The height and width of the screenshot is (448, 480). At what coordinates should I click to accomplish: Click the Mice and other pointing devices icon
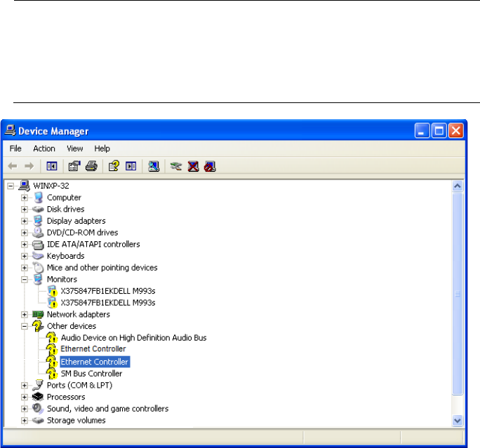coord(39,268)
